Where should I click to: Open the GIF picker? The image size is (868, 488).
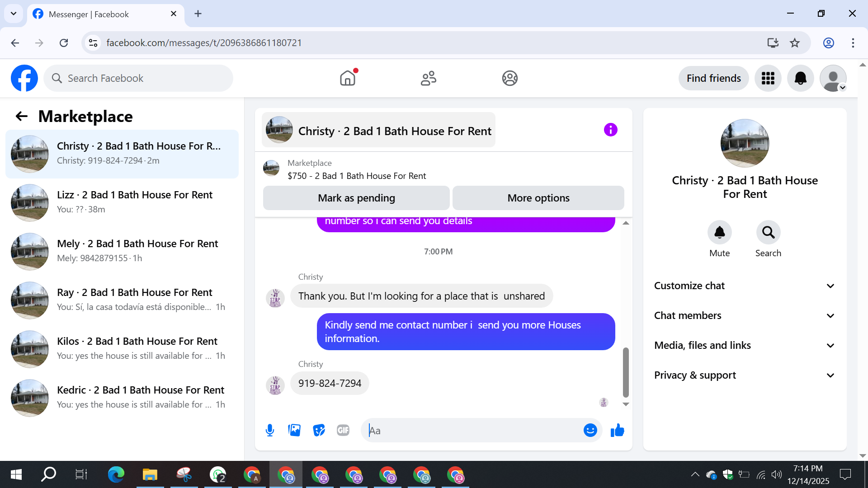tap(343, 430)
